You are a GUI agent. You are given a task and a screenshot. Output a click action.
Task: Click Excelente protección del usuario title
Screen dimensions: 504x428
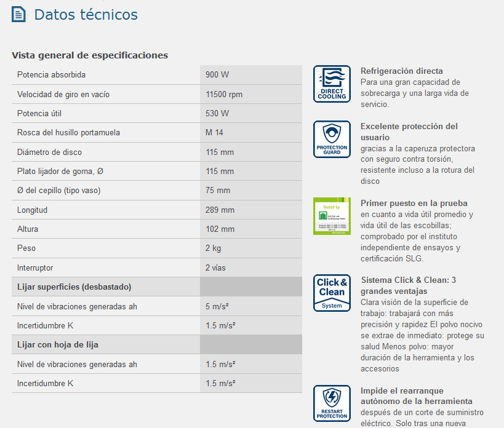click(x=409, y=132)
